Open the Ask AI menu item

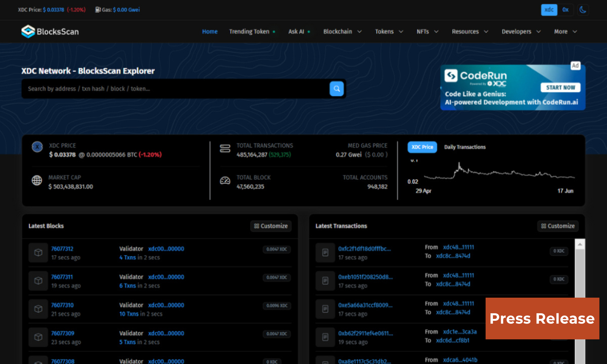296,31
